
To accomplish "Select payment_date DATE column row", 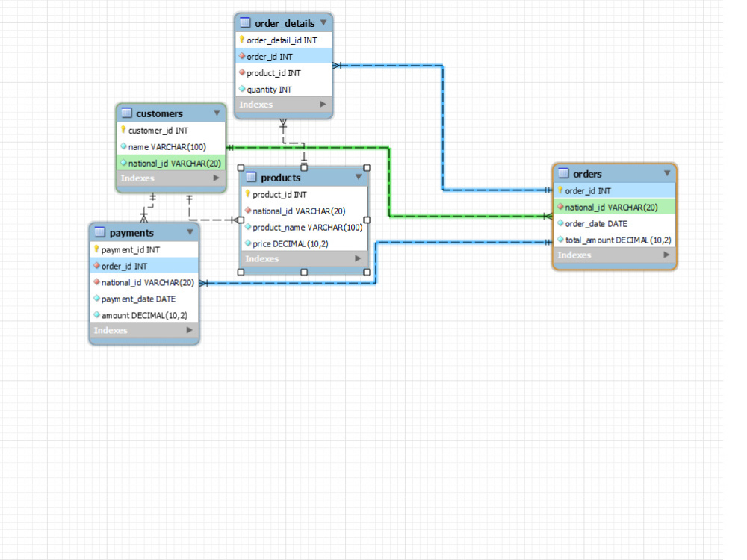I will click(144, 299).
